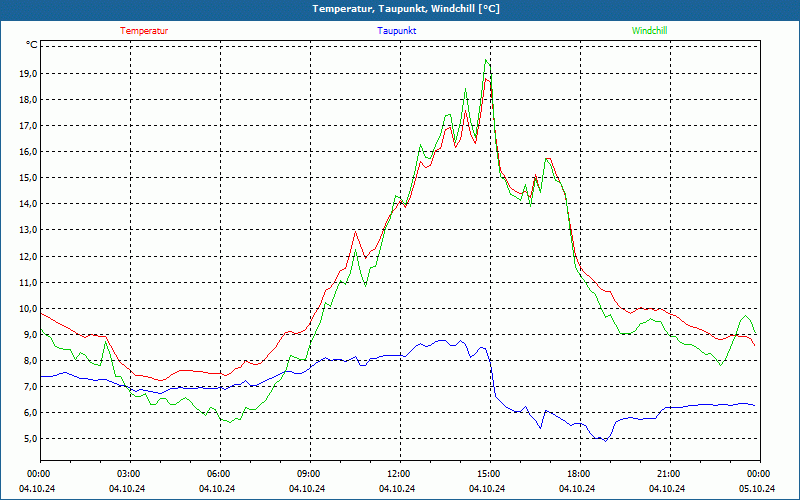
Task: Click the '14,0' y-axis label
Action: click(29, 204)
